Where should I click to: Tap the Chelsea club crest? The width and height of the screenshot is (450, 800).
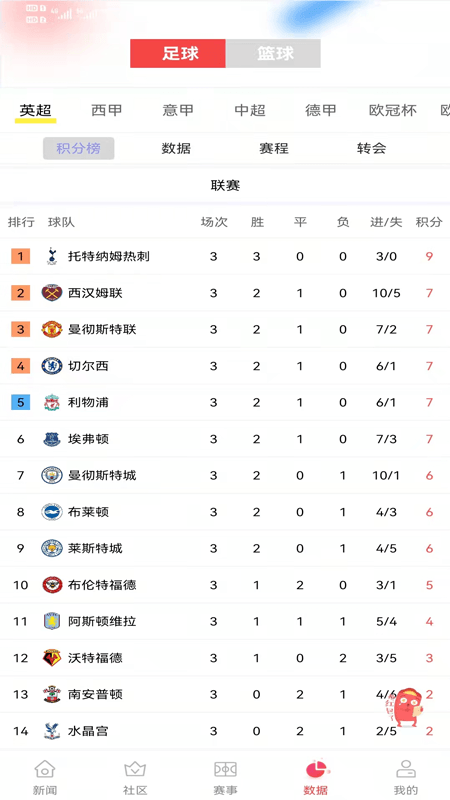click(x=52, y=366)
